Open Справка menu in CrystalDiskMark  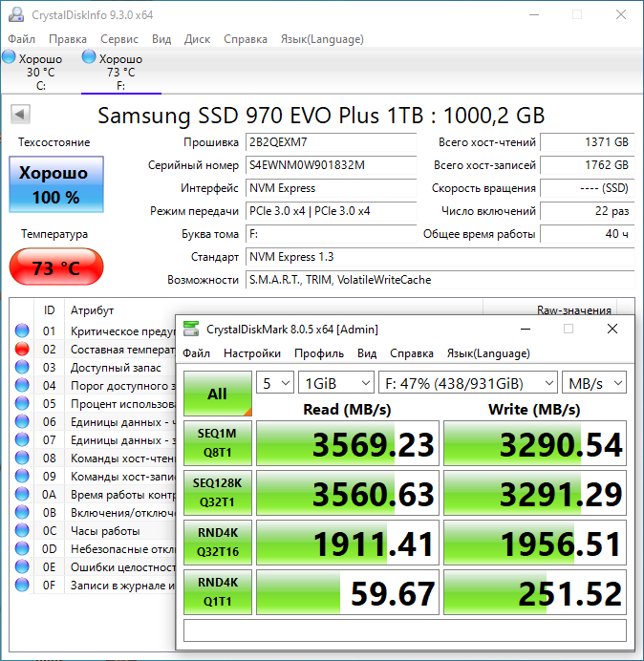pyautogui.click(x=412, y=353)
